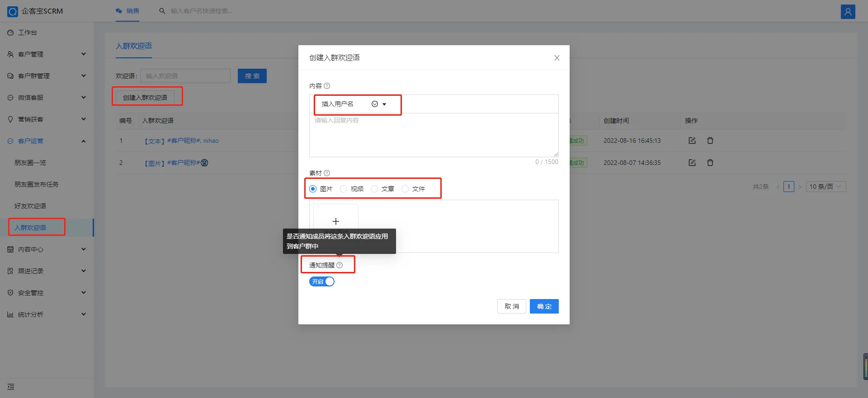Click the 内容中心 sidebar icon
Viewport: 868px width, 398px height.
point(10,249)
